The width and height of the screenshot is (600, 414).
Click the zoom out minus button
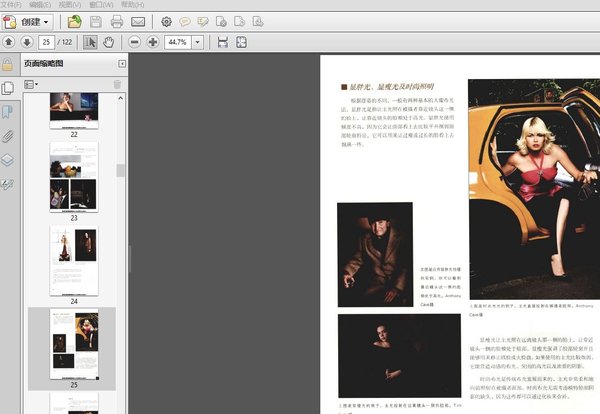134,42
